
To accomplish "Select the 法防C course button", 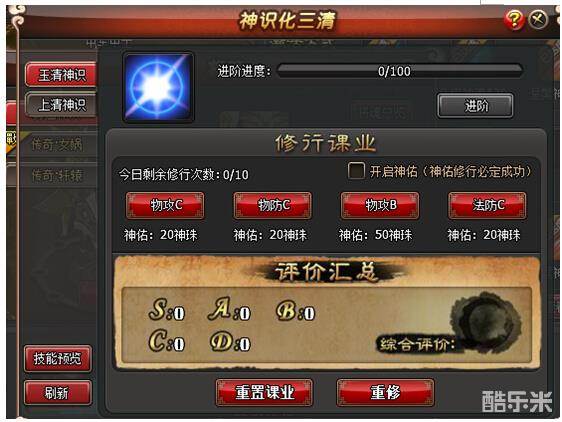I will tap(487, 205).
